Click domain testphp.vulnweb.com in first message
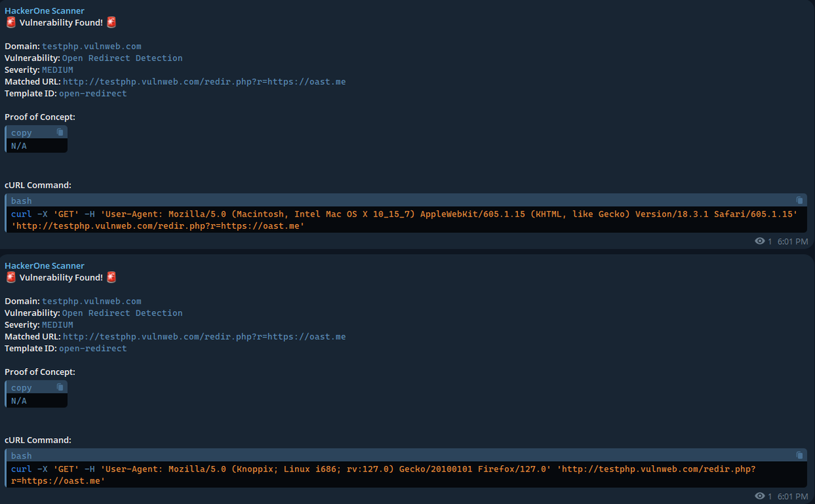The height and width of the screenshot is (504, 815). coord(92,46)
